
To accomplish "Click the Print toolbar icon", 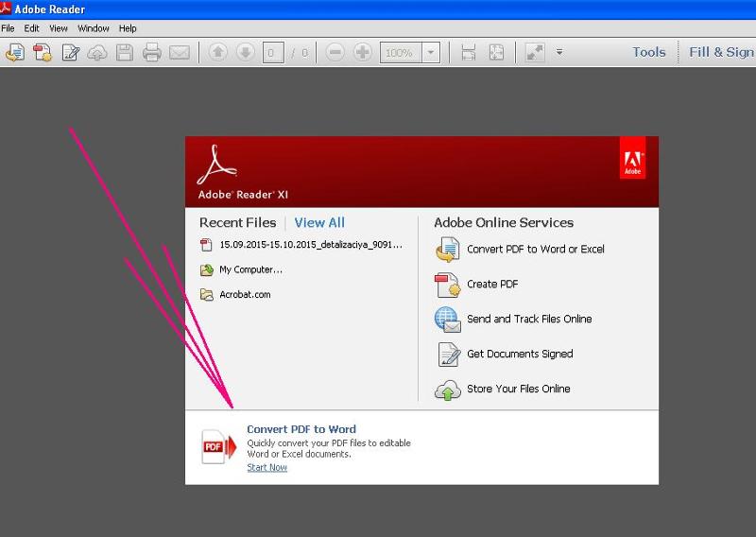I will [x=151, y=53].
